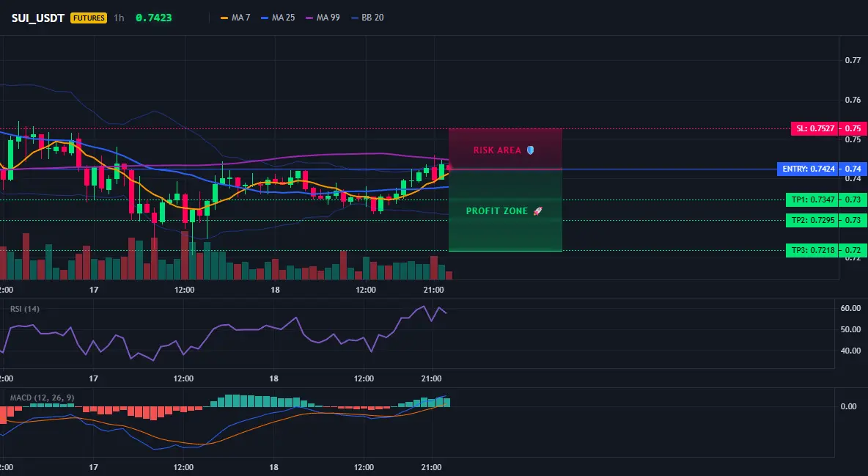The image size is (868, 476).
Task: Click the SUI_USDT symbol name
Action: coord(38,18)
